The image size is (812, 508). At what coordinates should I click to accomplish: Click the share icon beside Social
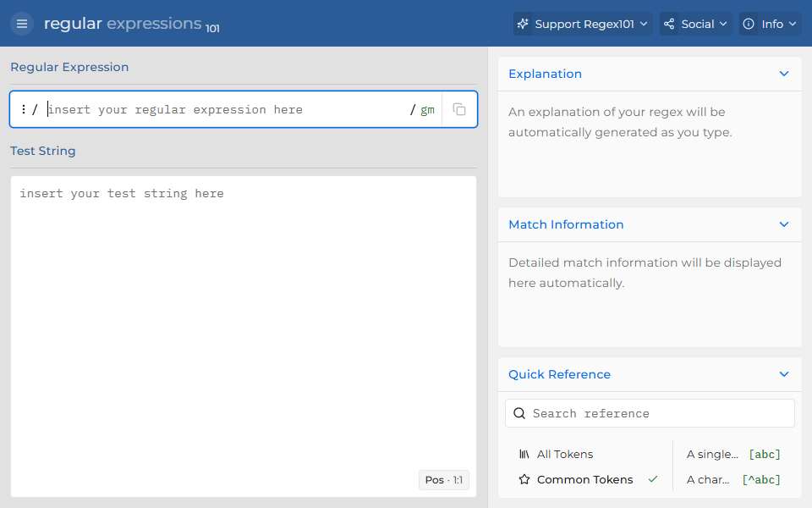(x=669, y=24)
